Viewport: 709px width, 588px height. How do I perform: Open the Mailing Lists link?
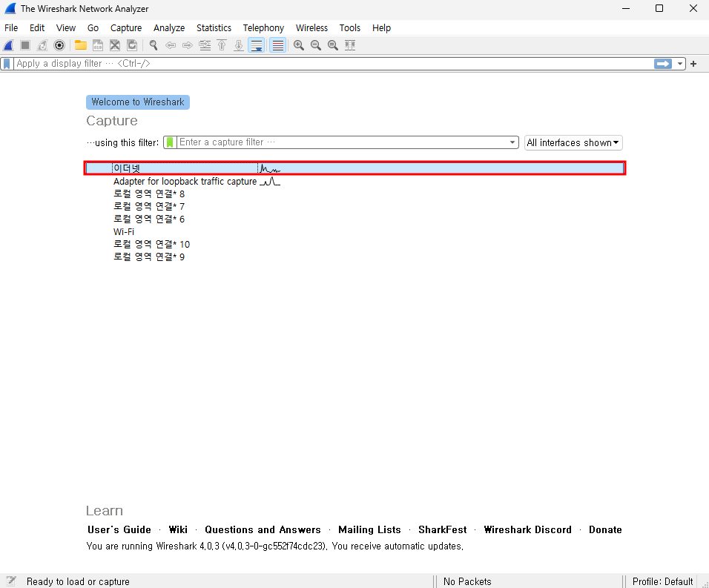[369, 529]
